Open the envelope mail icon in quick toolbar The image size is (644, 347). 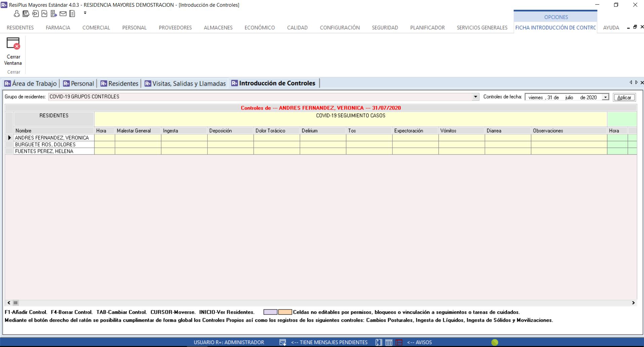(x=63, y=13)
